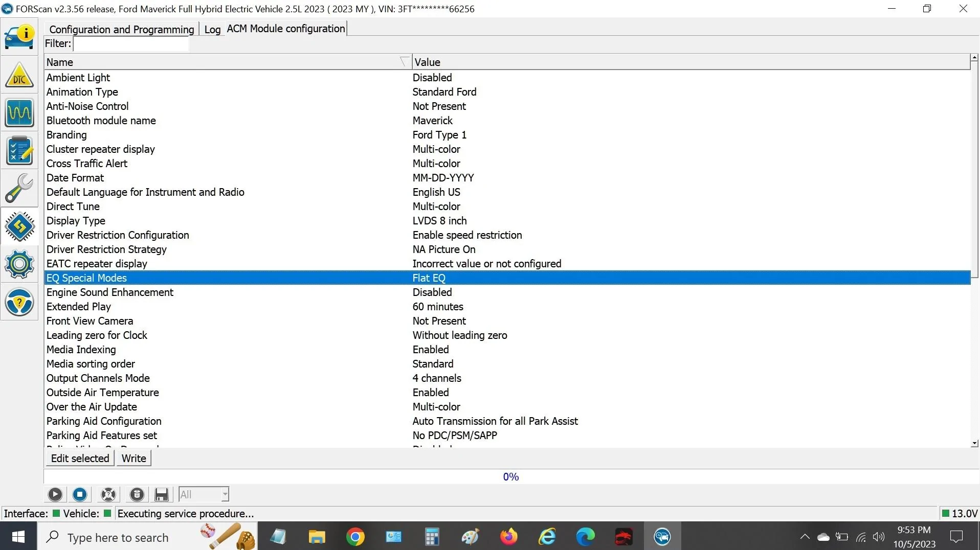The height and width of the screenshot is (550, 980).
Task: Select the Display Type row
Action: point(507,221)
